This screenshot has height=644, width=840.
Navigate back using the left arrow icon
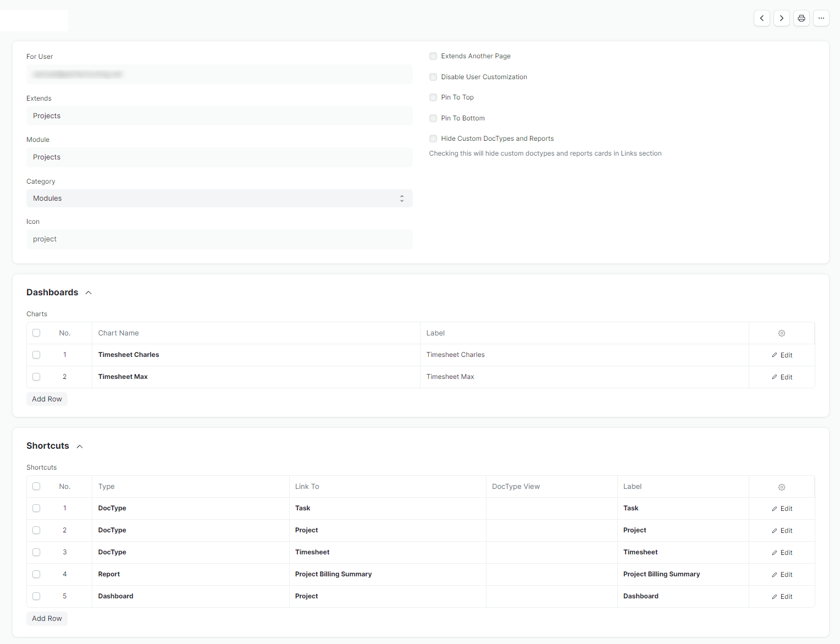(x=761, y=18)
